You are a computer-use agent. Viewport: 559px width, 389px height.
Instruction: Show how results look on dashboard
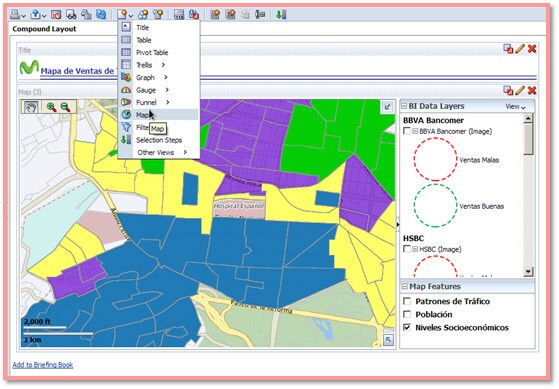tap(71, 15)
